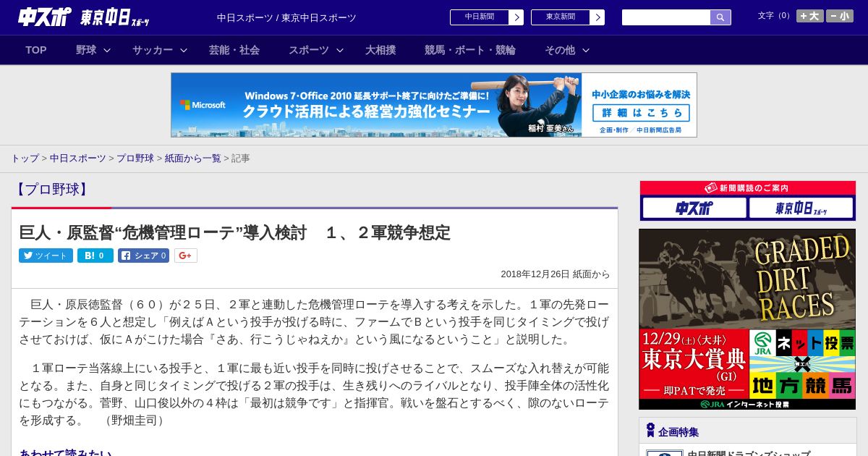Image resolution: width=868 pixels, height=456 pixels.
Task: Click the 【プロ野球】 category heading
Action: click(x=51, y=190)
